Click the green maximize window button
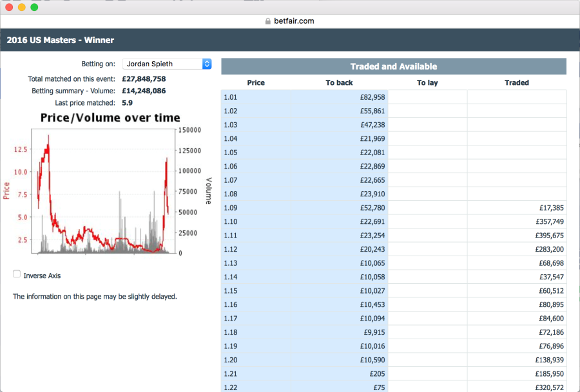The width and height of the screenshot is (580, 392). point(34,7)
